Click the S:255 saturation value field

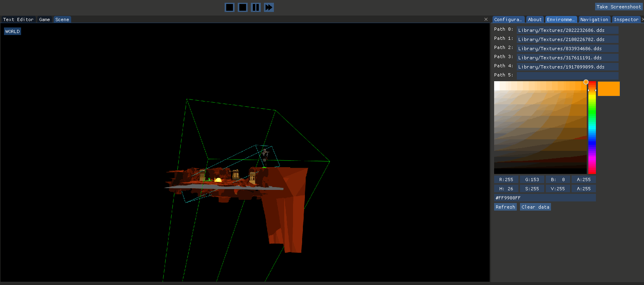pyautogui.click(x=532, y=189)
